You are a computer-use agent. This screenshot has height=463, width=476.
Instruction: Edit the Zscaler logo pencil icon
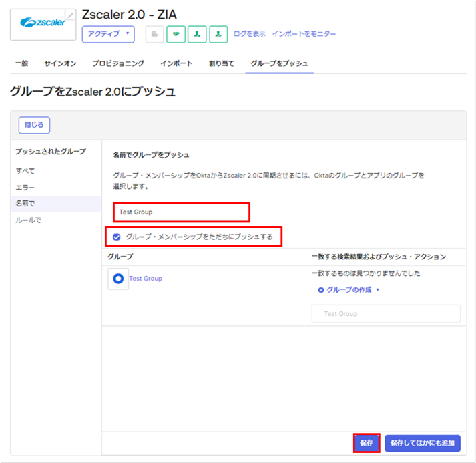(x=70, y=15)
